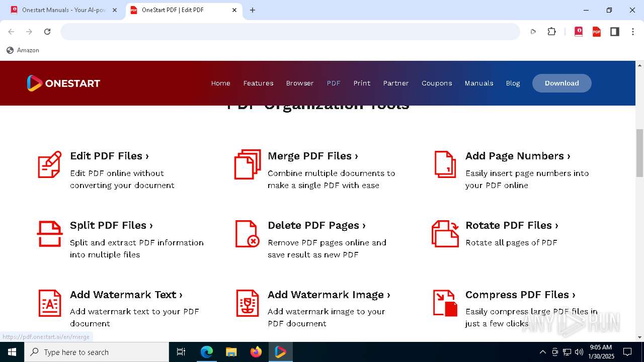Click the OneStart browser taskbar icon
644x362 pixels.
[x=281, y=352]
